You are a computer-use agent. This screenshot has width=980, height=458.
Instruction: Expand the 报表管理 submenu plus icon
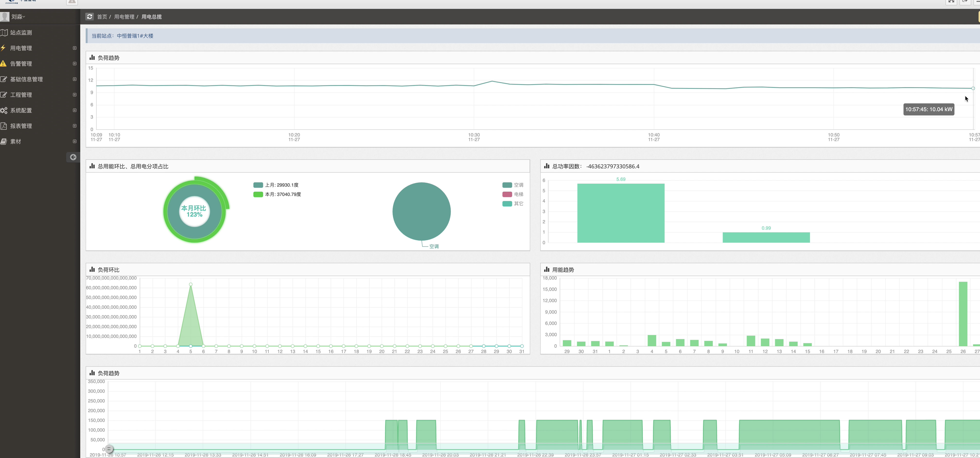[75, 126]
